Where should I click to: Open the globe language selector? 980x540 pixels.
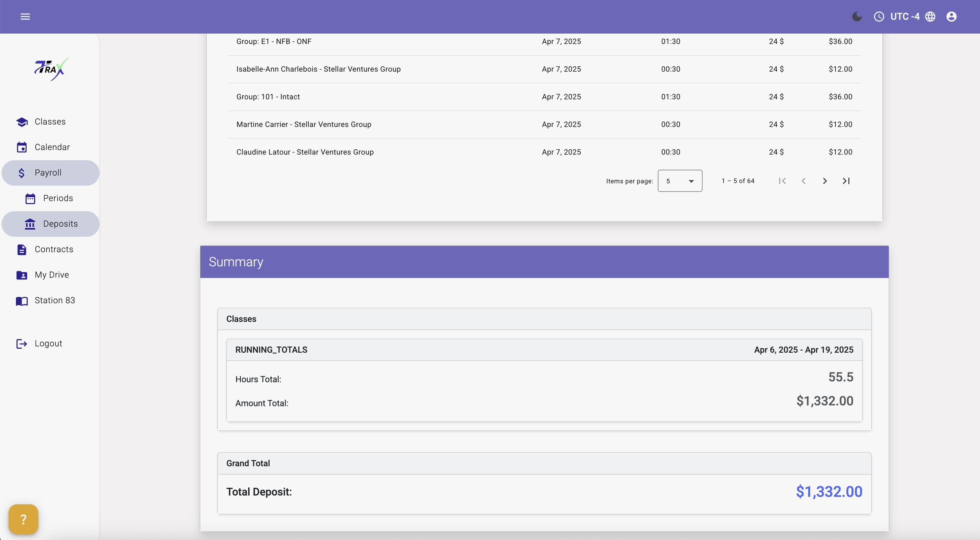point(930,16)
